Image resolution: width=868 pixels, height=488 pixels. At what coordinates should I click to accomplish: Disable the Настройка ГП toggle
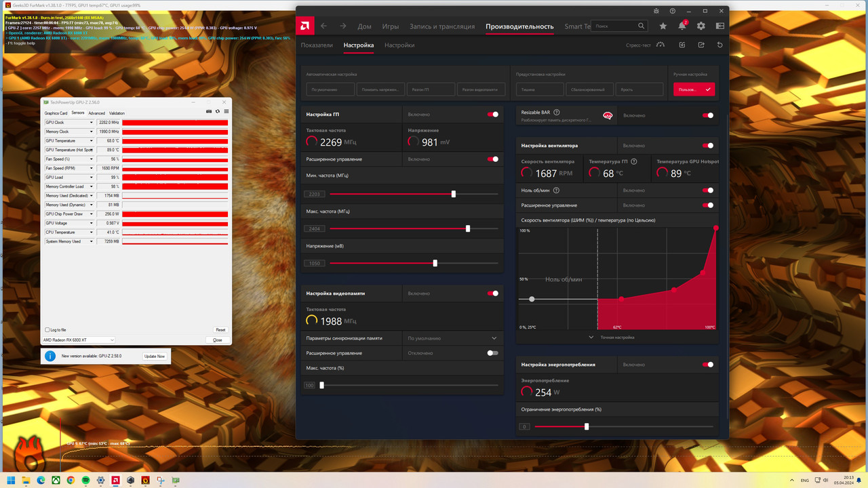tap(493, 115)
